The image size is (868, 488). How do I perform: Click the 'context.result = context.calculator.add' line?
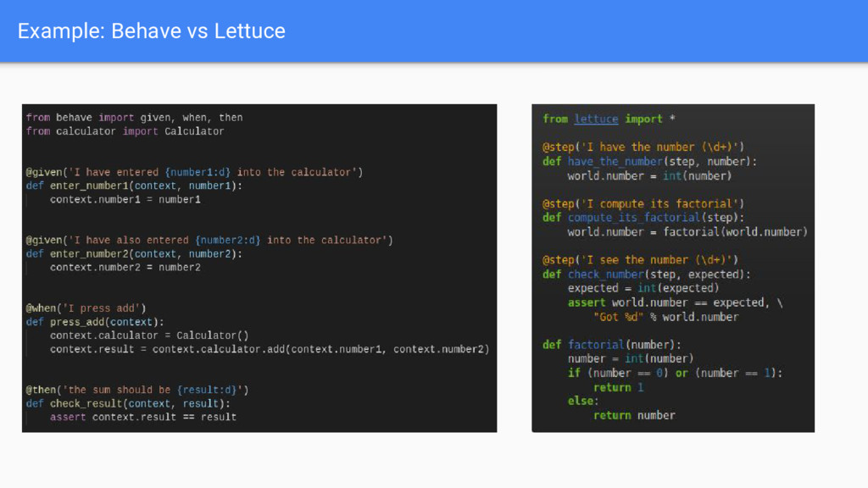click(270, 350)
